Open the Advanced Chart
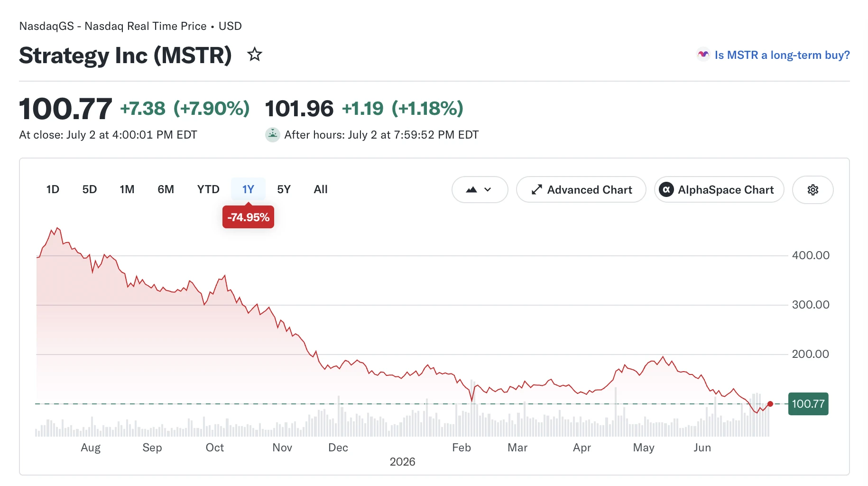Image resolution: width=868 pixels, height=486 pixels. coord(581,190)
